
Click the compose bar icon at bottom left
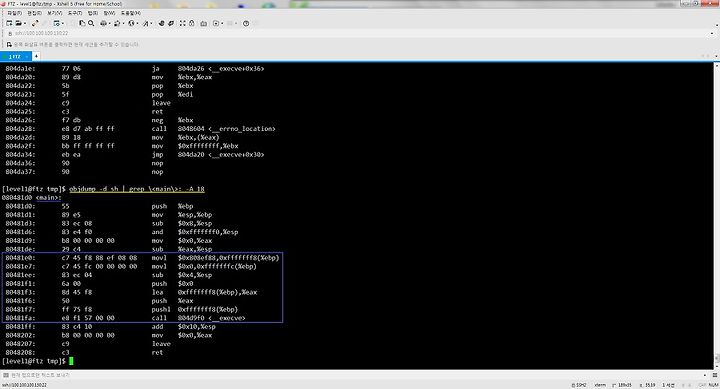6,375
